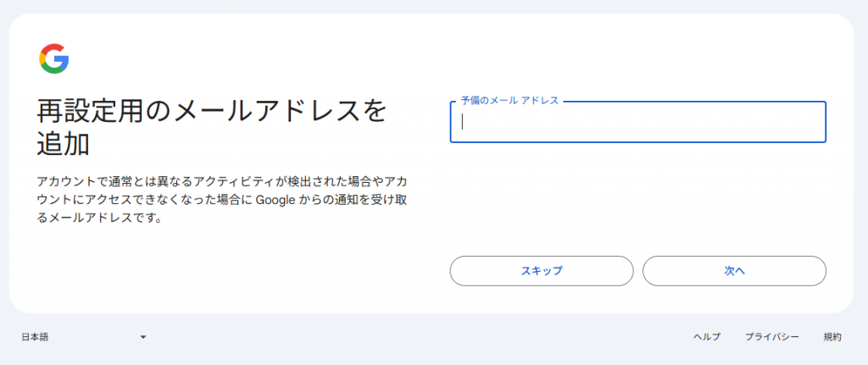Click the language selector dropdown arrow
The width and height of the screenshot is (868, 365).
point(143,337)
